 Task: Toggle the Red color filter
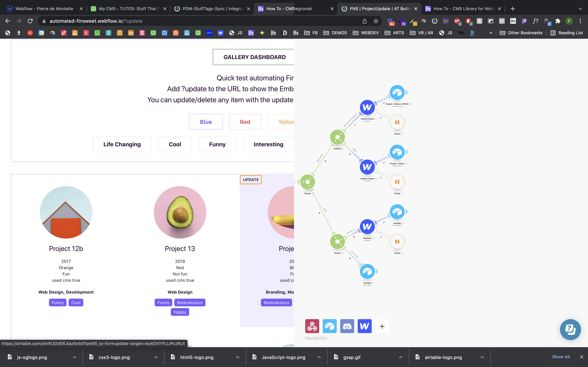point(245,122)
